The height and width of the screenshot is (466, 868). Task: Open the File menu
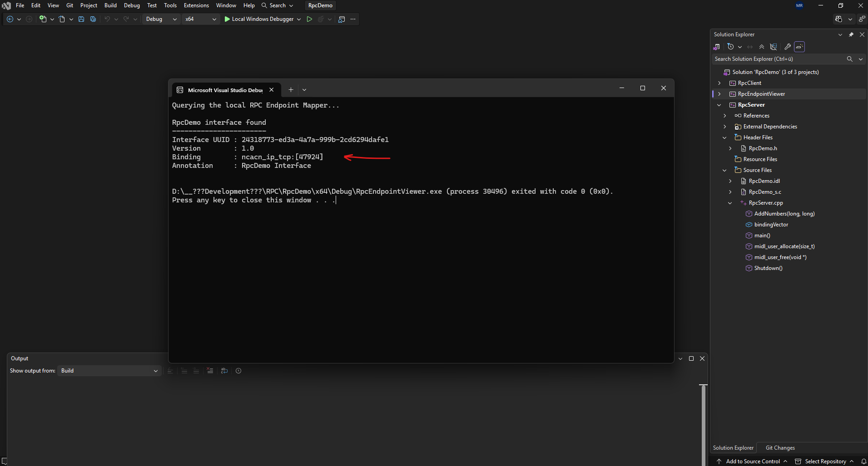pyautogui.click(x=20, y=5)
